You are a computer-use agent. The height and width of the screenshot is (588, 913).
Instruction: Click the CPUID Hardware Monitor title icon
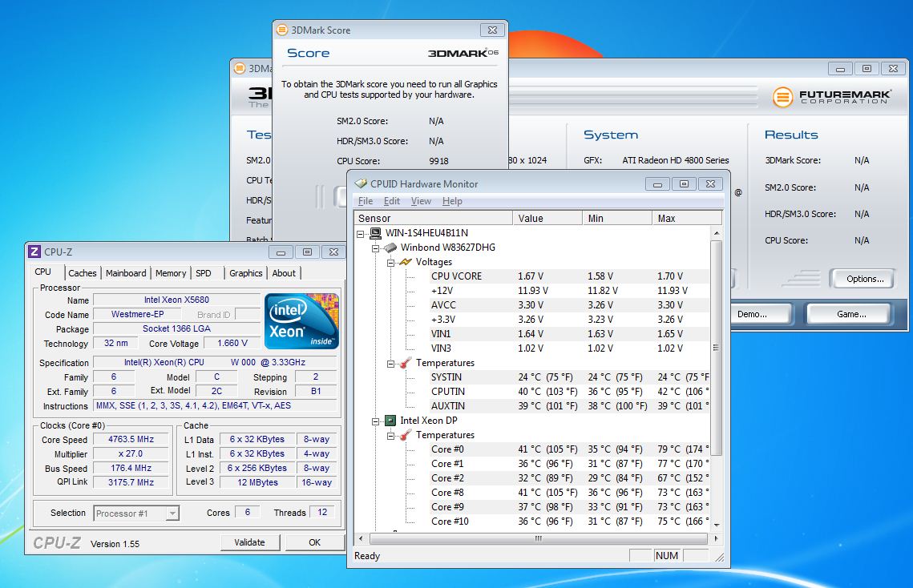click(362, 183)
